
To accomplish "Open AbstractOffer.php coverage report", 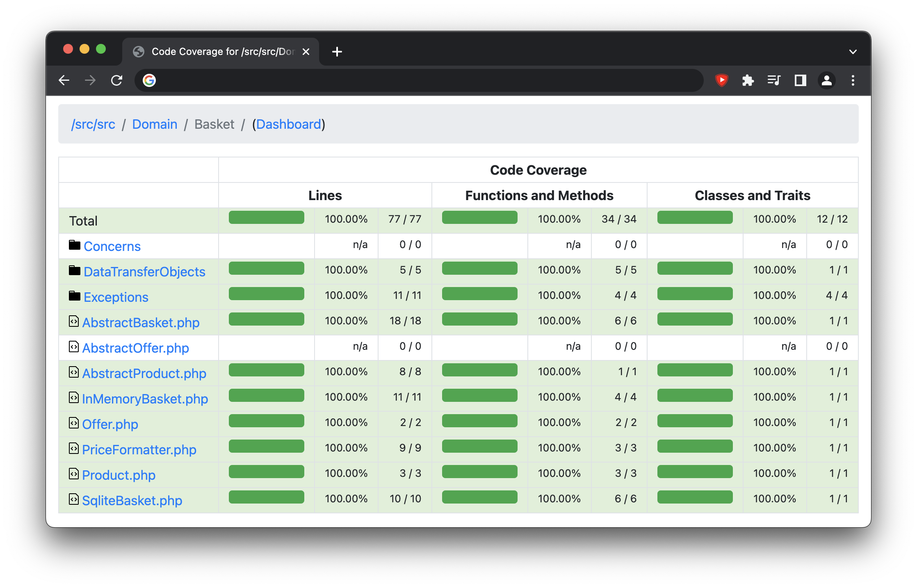I will [135, 348].
